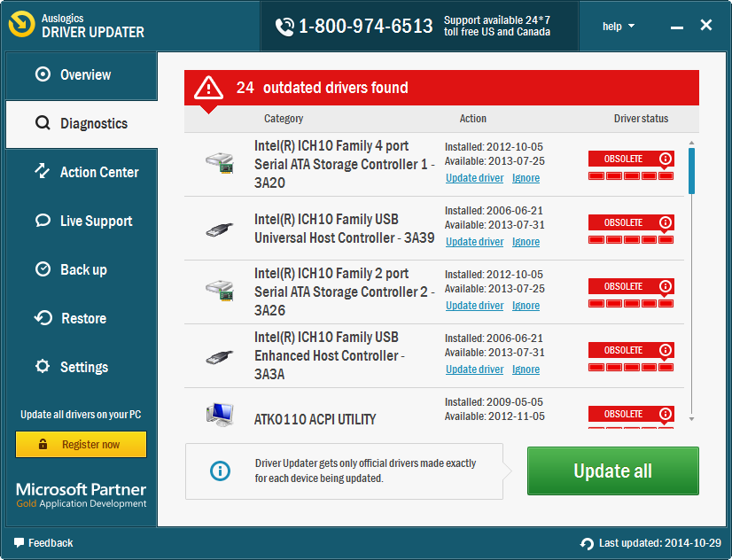
Task: Click the support phone number 1-800-974-6513
Action: click(x=365, y=26)
